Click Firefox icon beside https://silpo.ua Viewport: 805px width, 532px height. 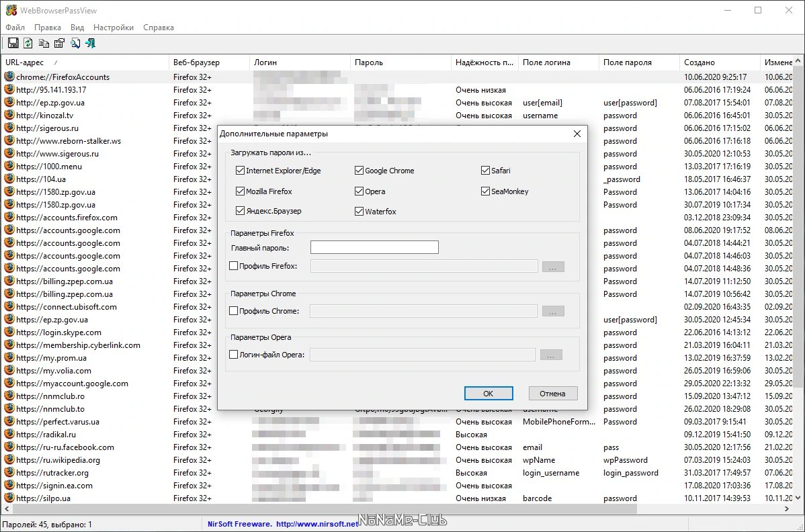(9, 498)
